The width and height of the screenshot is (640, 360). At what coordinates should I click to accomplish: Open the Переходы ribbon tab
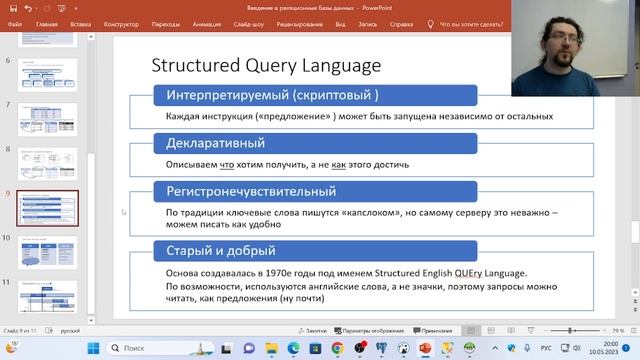click(x=166, y=24)
